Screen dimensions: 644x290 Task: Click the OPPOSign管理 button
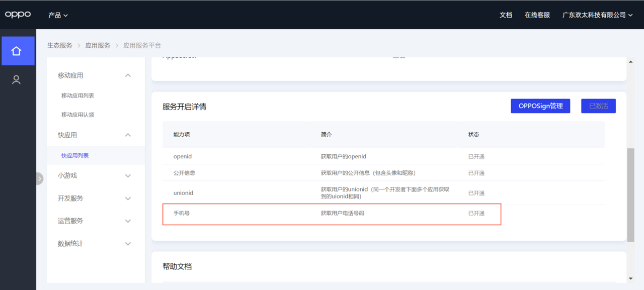(540, 106)
